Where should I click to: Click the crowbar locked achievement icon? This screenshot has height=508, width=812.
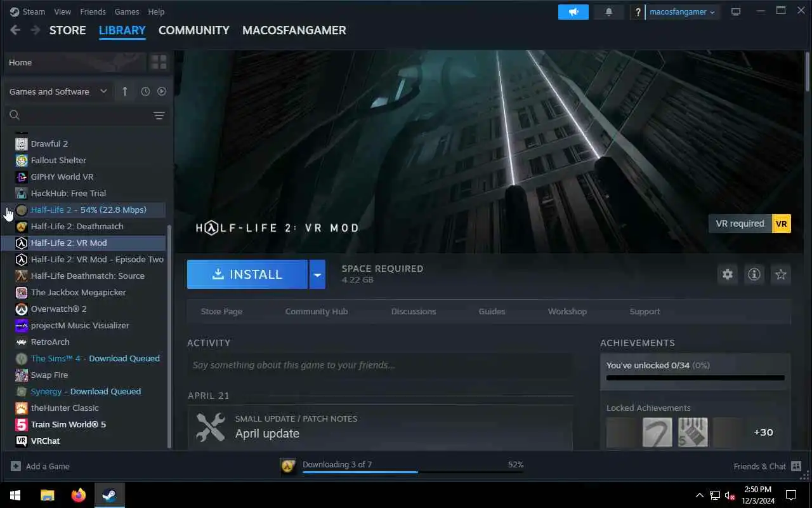pyautogui.click(x=657, y=432)
